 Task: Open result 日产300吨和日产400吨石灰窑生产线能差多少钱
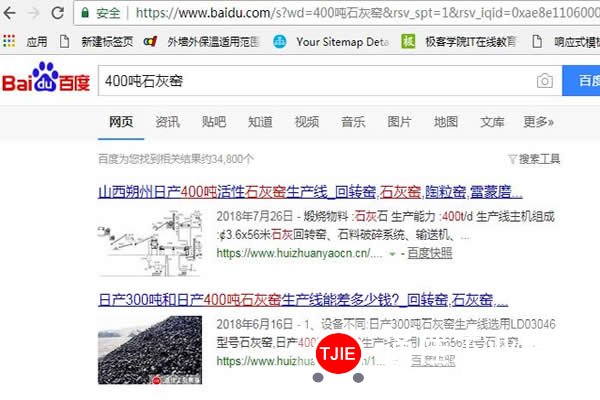point(303,300)
